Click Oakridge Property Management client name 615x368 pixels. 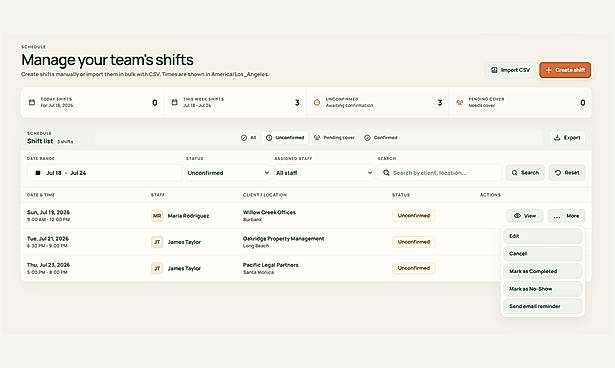[x=284, y=239]
